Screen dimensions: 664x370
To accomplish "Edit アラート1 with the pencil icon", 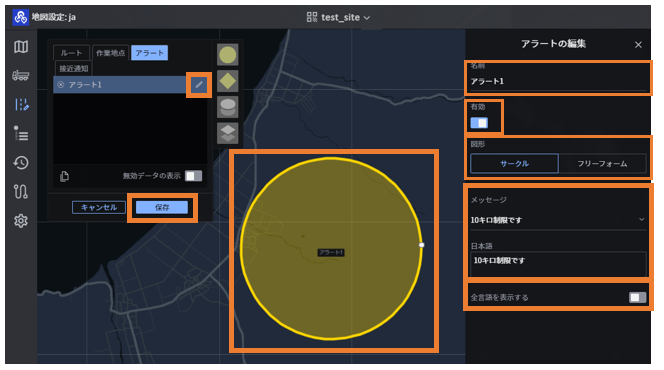I will [x=199, y=85].
